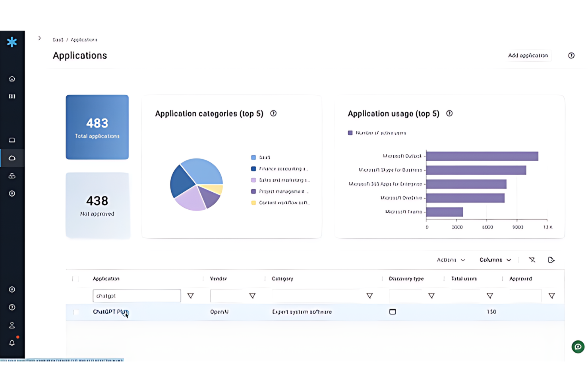
Task: Open the Home icon in the sidebar
Action: click(x=12, y=79)
